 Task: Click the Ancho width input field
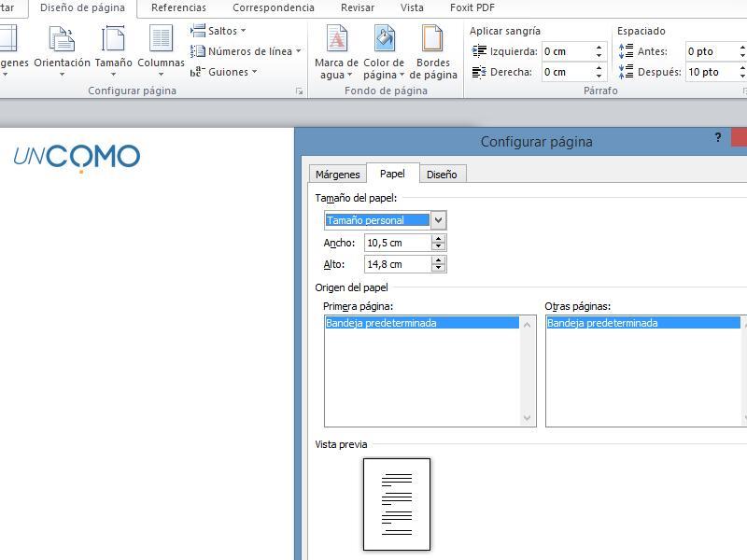click(397, 243)
